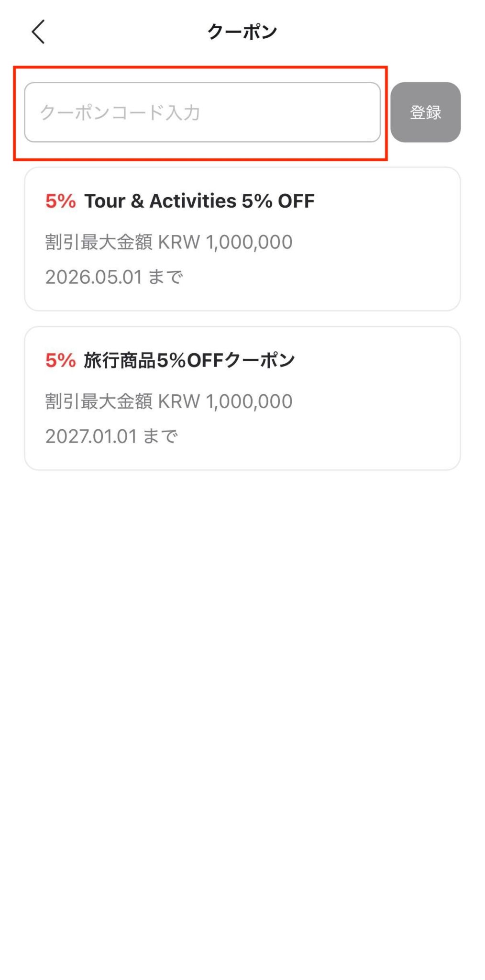Image resolution: width=485 pixels, height=980 pixels.
Task: Tap the 5% OFF text in Tour & Activities title
Action: pyautogui.click(x=278, y=201)
